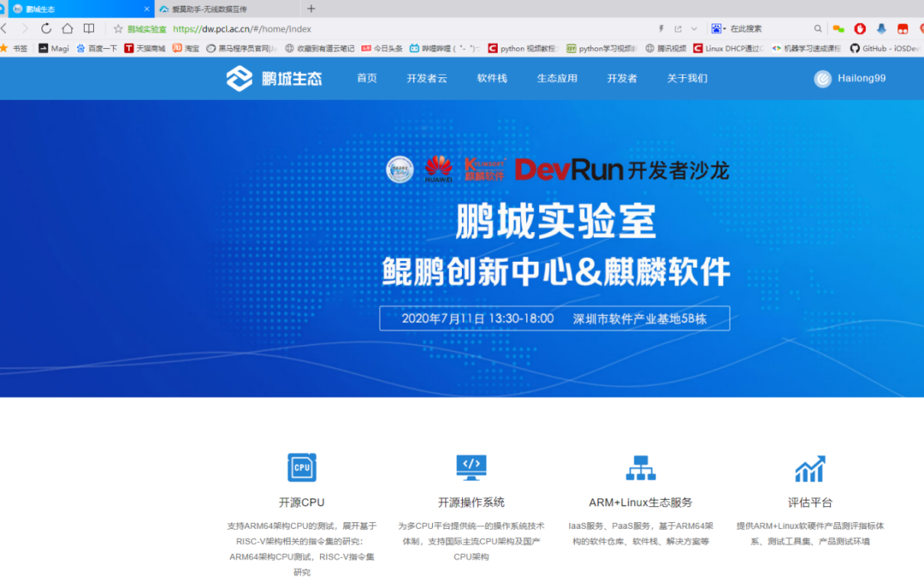924x577 pixels.
Task: Open the GitHub bookmark link
Action: 884,48
